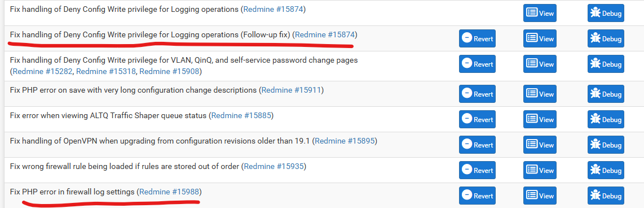Open Redmine #15935 link
Viewport: 644px width, 208px height.
[274, 166]
